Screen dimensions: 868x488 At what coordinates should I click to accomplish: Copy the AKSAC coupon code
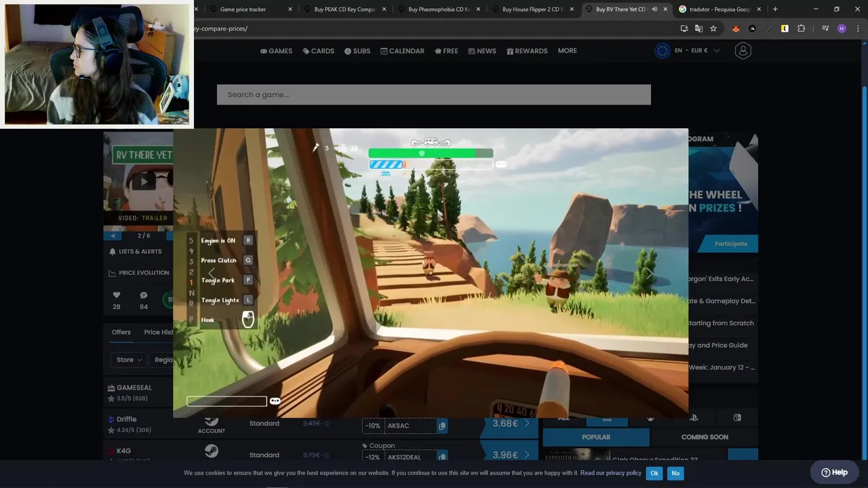441,426
